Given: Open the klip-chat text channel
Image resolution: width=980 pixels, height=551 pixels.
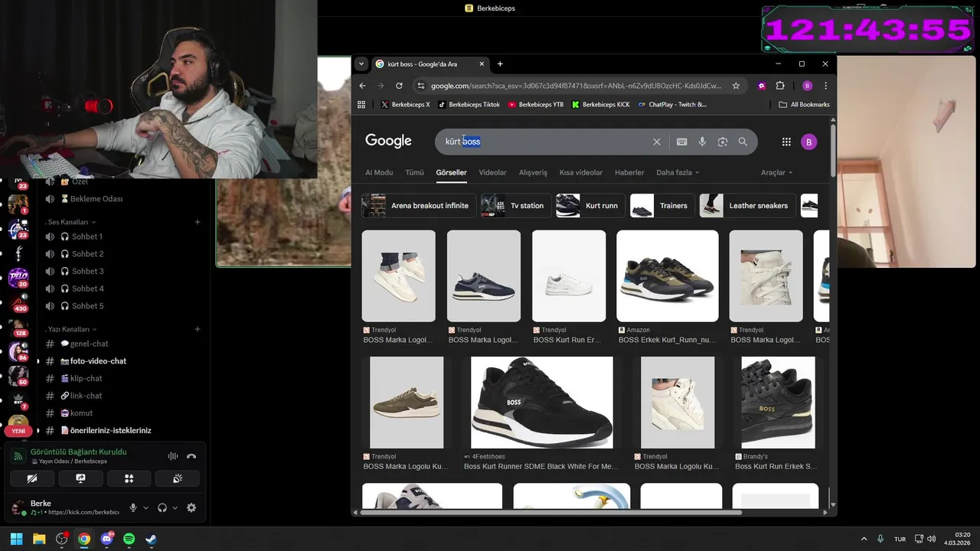Looking at the screenshot, I should 86,378.
